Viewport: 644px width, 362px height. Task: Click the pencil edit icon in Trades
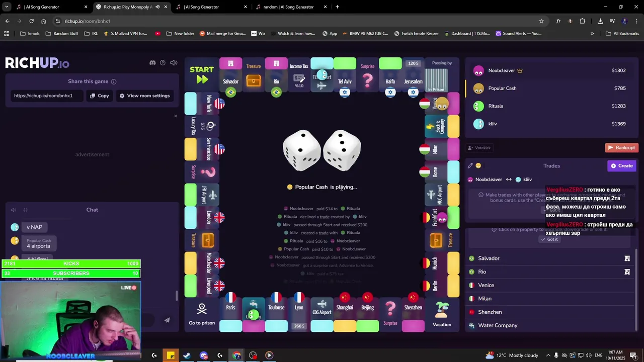click(470, 165)
